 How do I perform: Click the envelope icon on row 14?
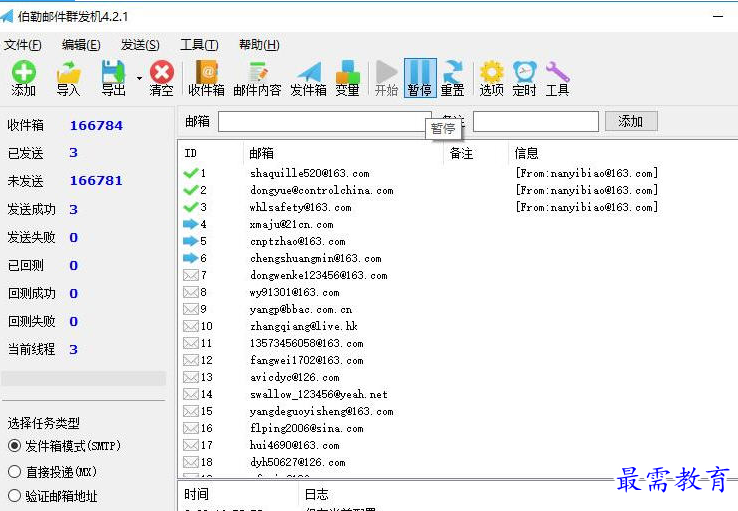tap(191, 394)
